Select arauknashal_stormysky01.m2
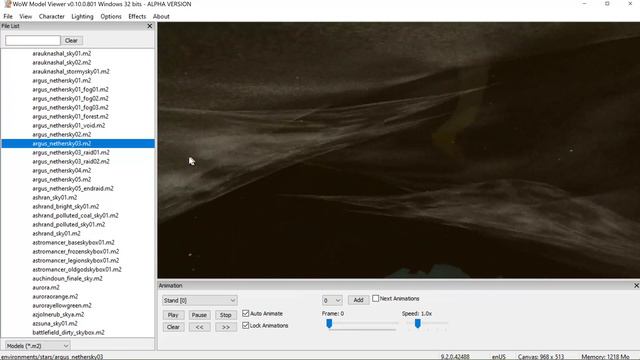640x360 pixels. pyautogui.click(x=71, y=71)
